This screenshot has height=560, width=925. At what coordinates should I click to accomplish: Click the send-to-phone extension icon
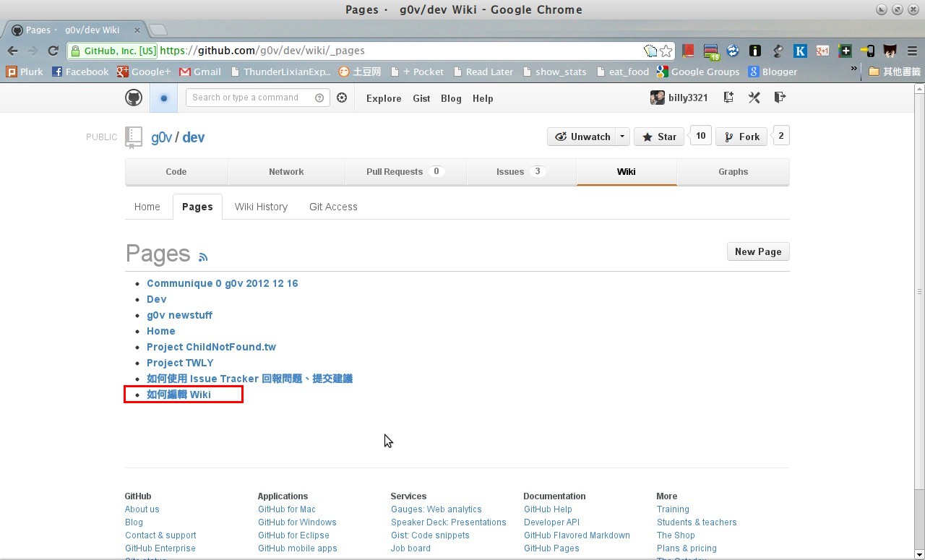tap(868, 51)
